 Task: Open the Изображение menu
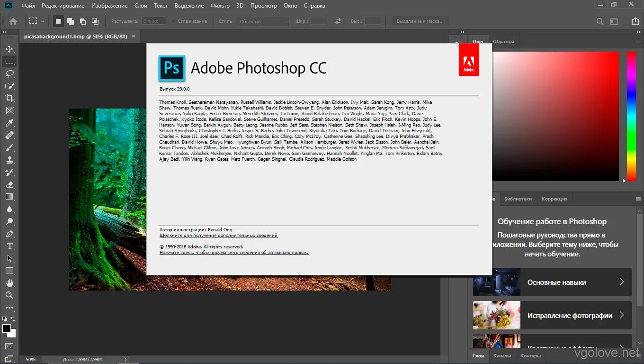[109, 6]
